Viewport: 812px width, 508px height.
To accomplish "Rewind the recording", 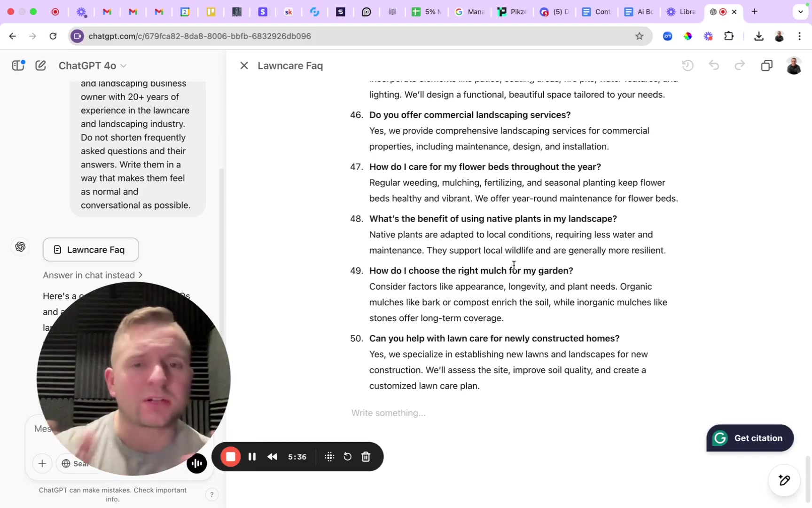I will [272, 457].
